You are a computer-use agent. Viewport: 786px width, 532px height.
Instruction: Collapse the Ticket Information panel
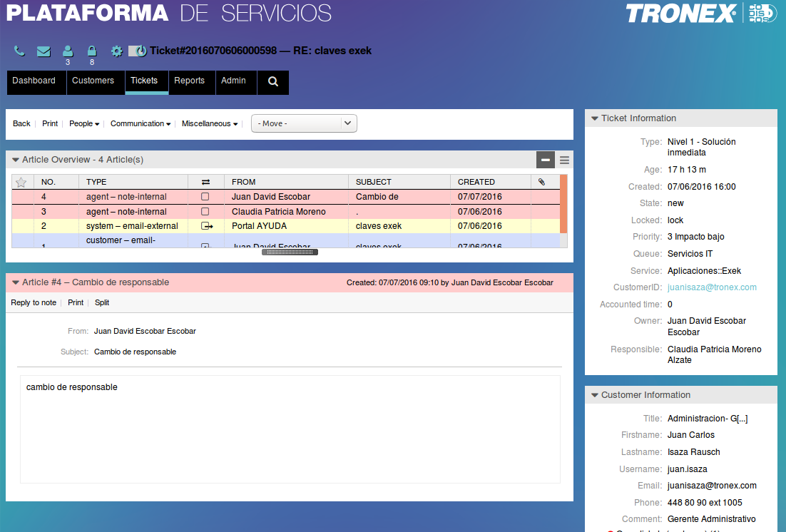pos(595,118)
